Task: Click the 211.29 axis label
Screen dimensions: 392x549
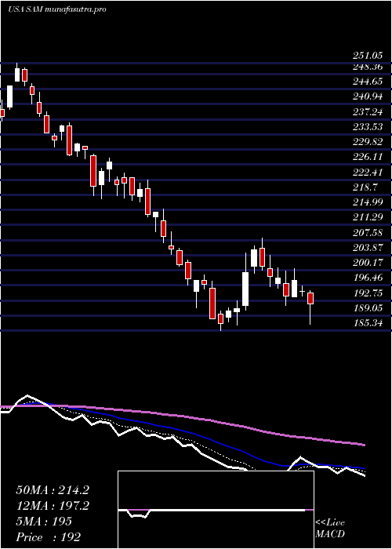Action: pyautogui.click(x=367, y=217)
